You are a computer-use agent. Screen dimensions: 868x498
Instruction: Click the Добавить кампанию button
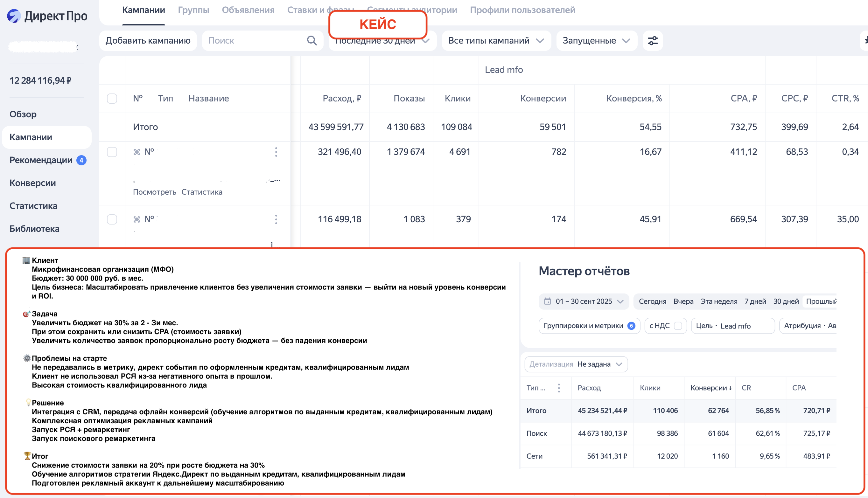148,41
